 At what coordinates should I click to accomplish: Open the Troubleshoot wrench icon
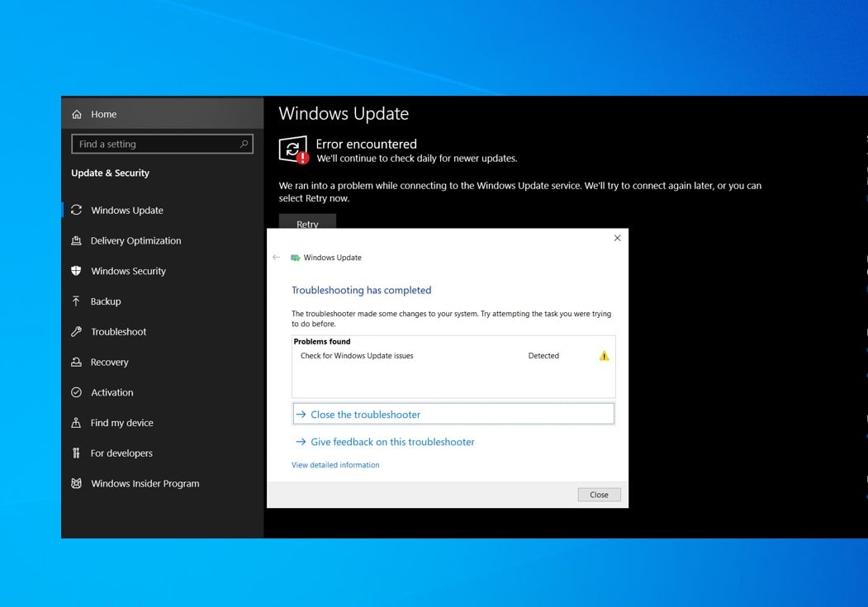click(76, 331)
